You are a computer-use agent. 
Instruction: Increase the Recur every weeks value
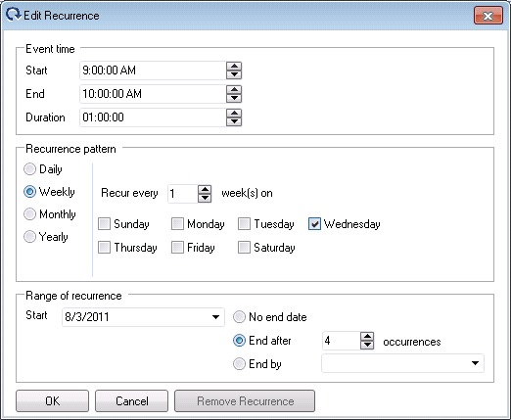tap(205, 190)
